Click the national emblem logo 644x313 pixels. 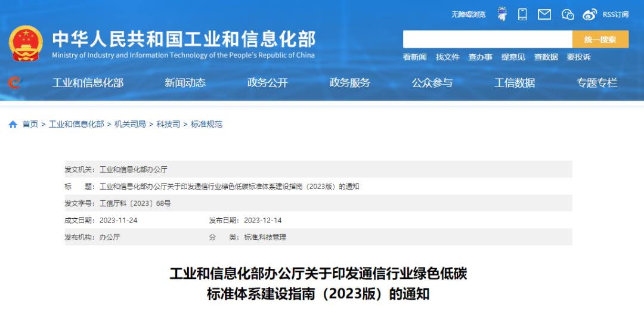coord(26,44)
